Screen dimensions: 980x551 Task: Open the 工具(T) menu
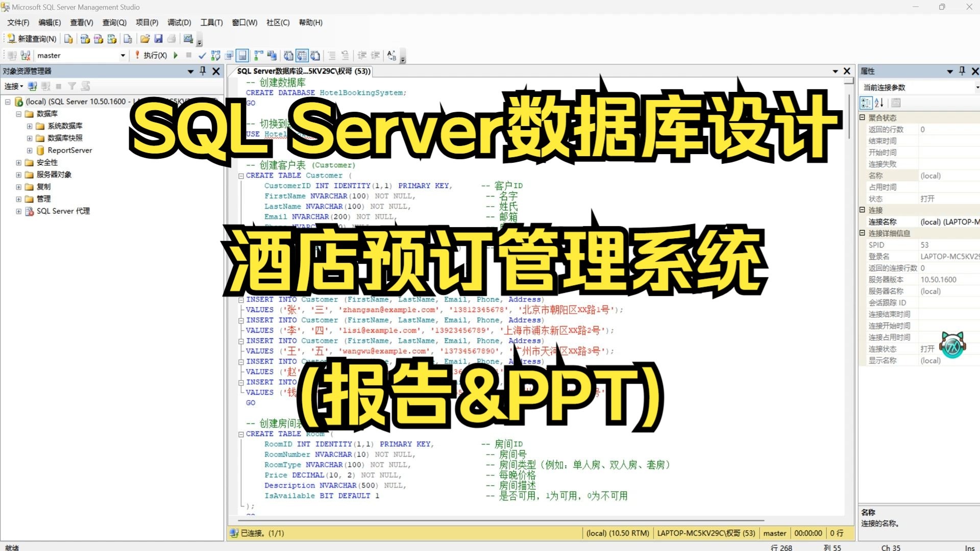(211, 22)
